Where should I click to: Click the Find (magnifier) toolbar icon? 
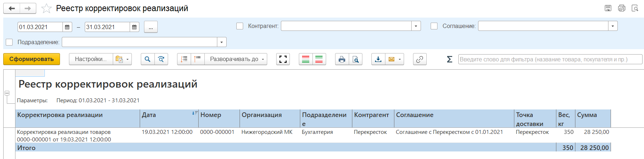pyautogui.click(x=148, y=59)
